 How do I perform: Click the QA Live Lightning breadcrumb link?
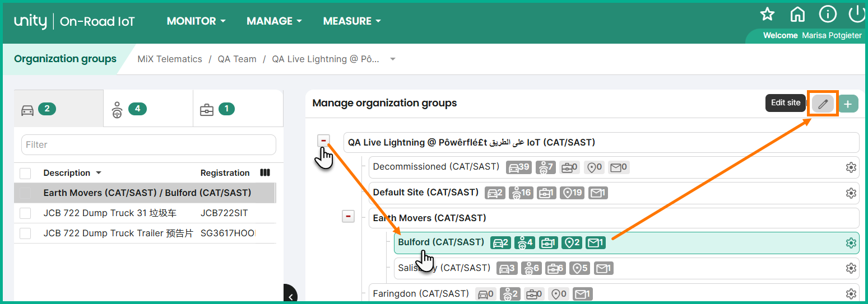coord(326,59)
